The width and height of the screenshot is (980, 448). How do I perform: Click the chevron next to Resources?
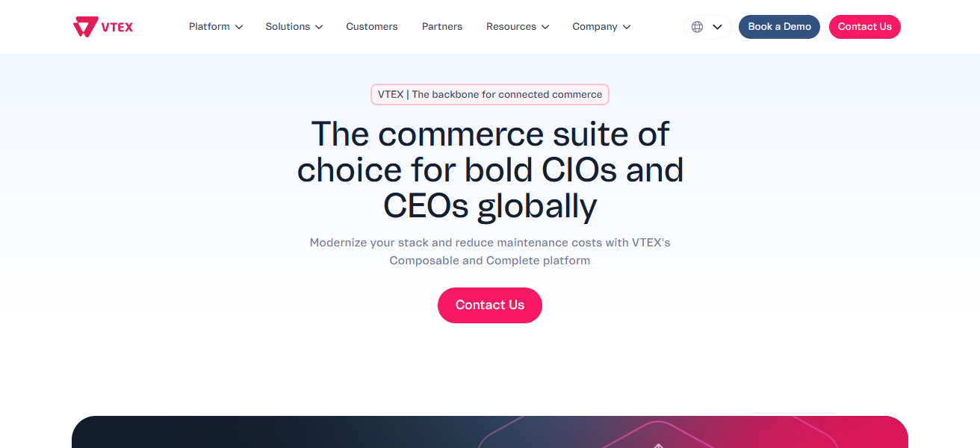(545, 27)
